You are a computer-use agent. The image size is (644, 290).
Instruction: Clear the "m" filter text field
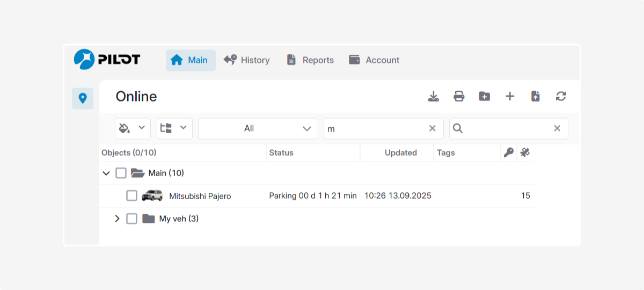coord(432,128)
